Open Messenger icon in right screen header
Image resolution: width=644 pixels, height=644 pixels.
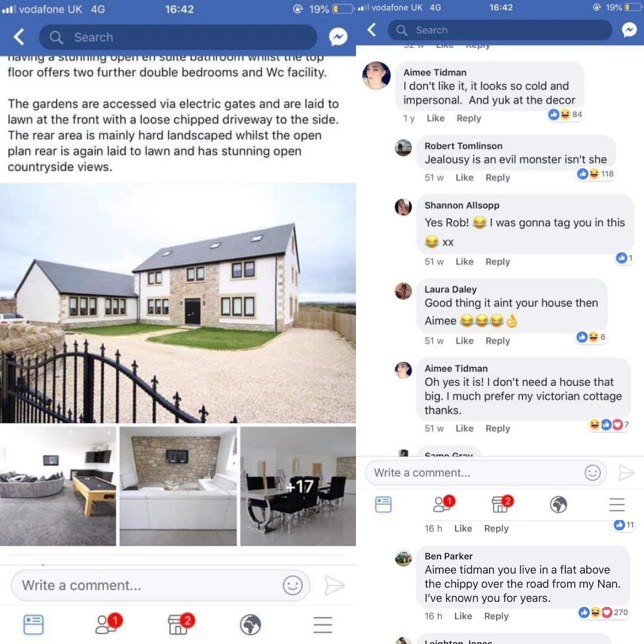(x=629, y=30)
